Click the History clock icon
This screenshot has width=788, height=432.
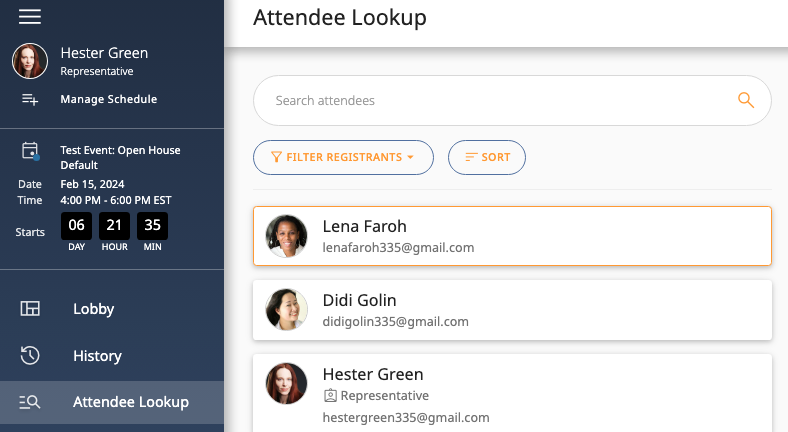(x=30, y=355)
